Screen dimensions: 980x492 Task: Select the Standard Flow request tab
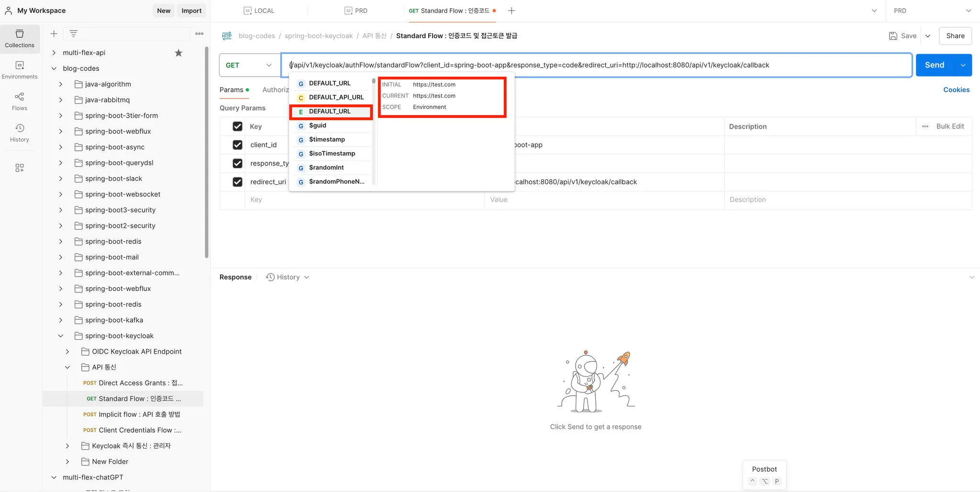[452, 11]
